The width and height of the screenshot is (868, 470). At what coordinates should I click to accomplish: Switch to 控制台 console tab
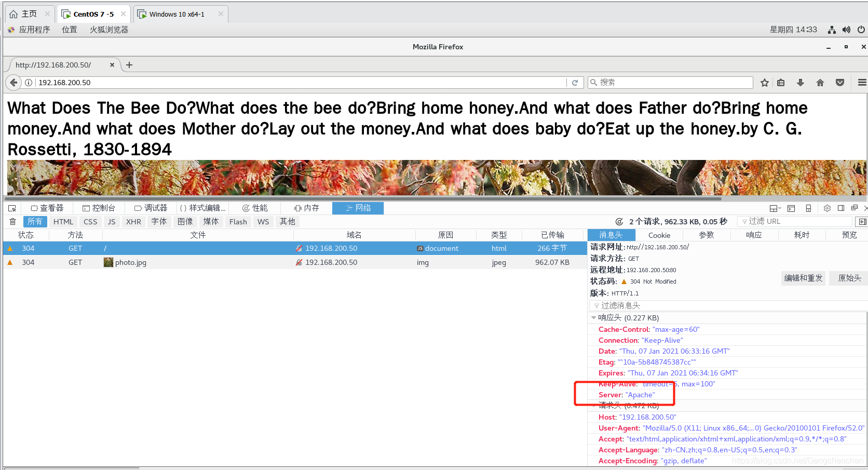(x=99, y=208)
